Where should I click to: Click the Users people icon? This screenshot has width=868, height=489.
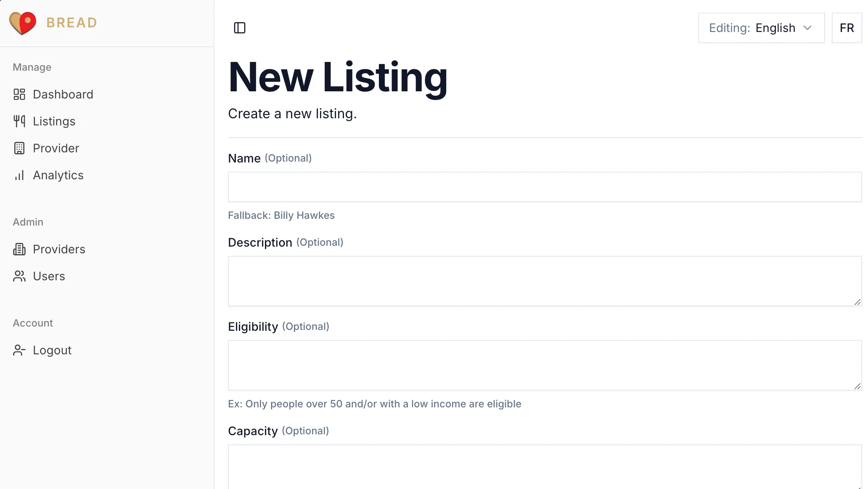pos(19,276)
